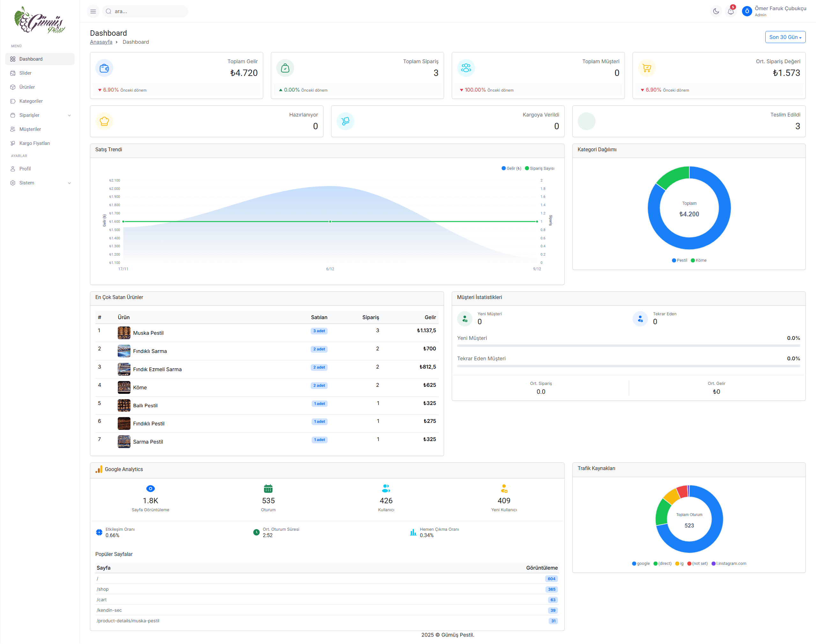Open the notifications bell
This screenshot has height=644, width=816.
[x=731, y=11]
